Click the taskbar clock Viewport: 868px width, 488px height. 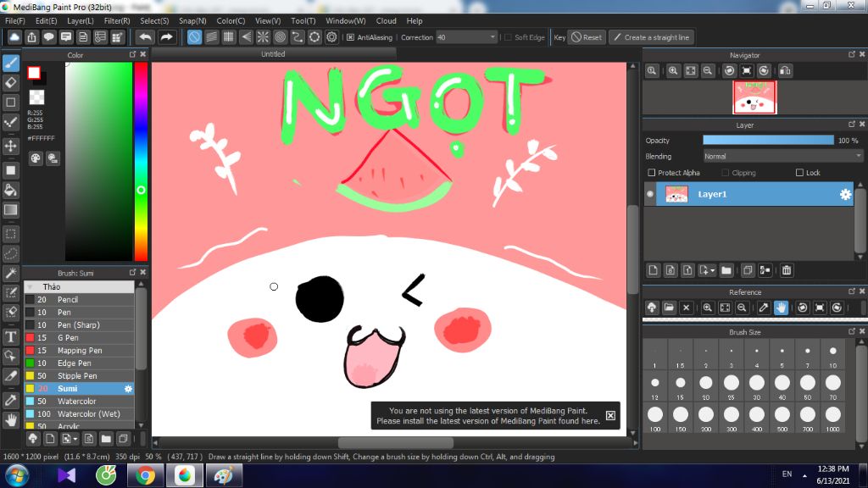[x=832, y=475]
